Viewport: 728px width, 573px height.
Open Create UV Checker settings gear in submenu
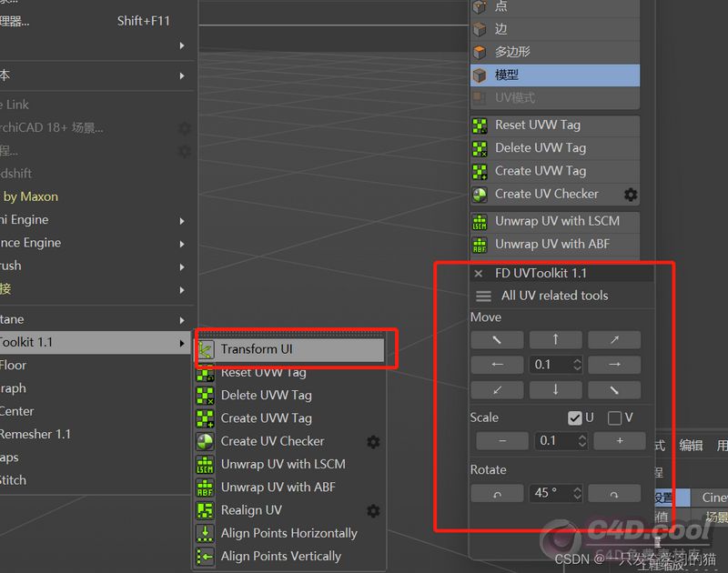click(373, 442)
